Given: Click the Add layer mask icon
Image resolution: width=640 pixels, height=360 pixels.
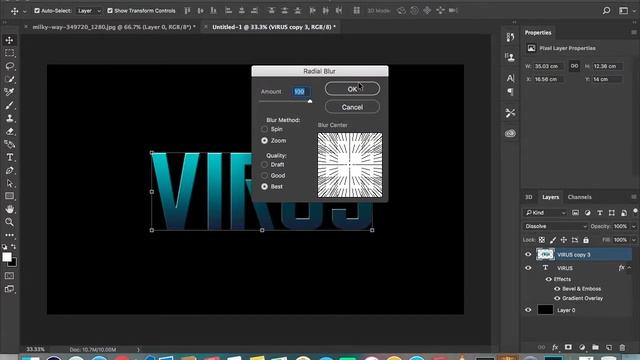Looking at the screenshot, I should coord(568,347).
